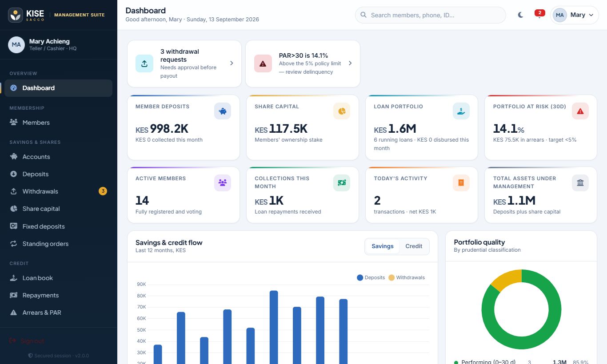This screenshot has height=364, width=607.
Task: Open Loan book in the sidebar
Action: click(x=58, y=278)
